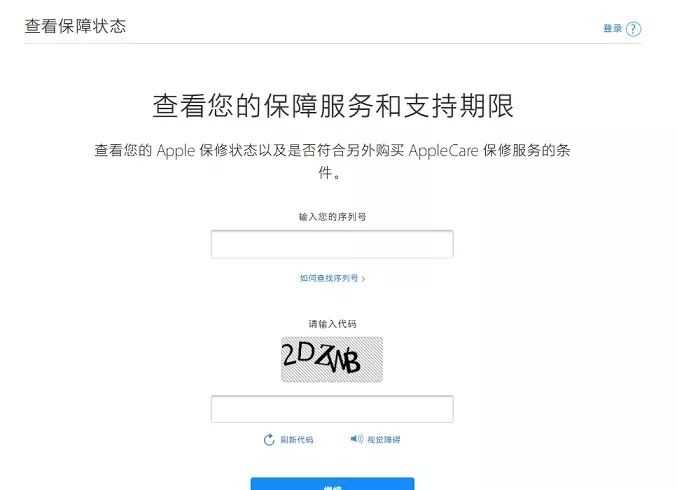
Task: Click the word Apple in the description
Action: (176, 151)
